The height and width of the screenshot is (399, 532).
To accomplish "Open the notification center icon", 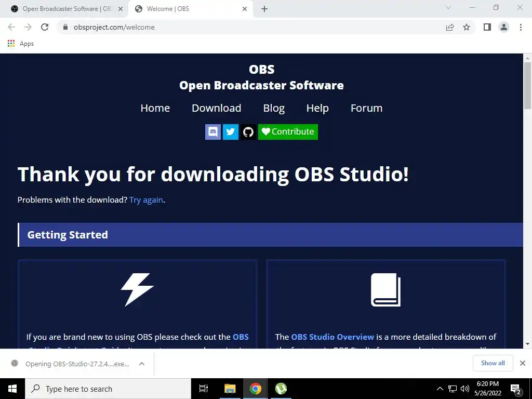I will pyautogui.click(x=516, y=390).
